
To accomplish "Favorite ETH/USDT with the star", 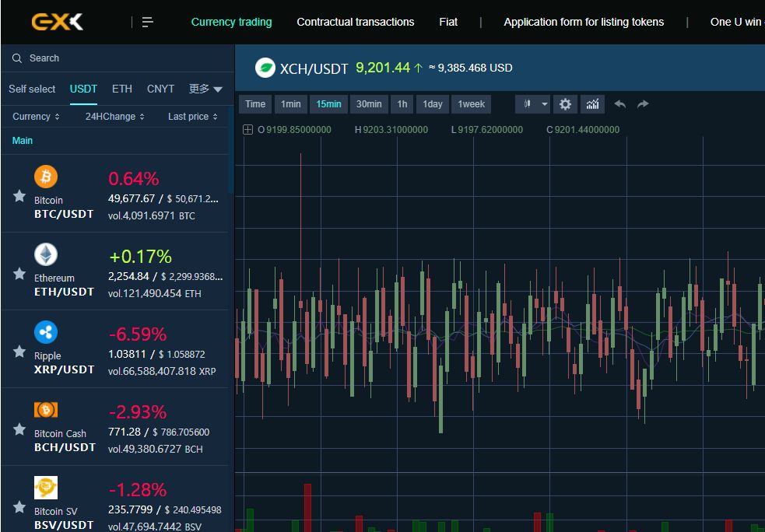I will 19,274.
